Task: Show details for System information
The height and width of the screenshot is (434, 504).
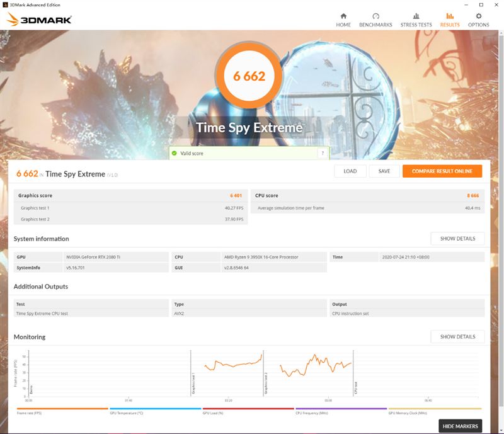Action: tap(457, 239)
